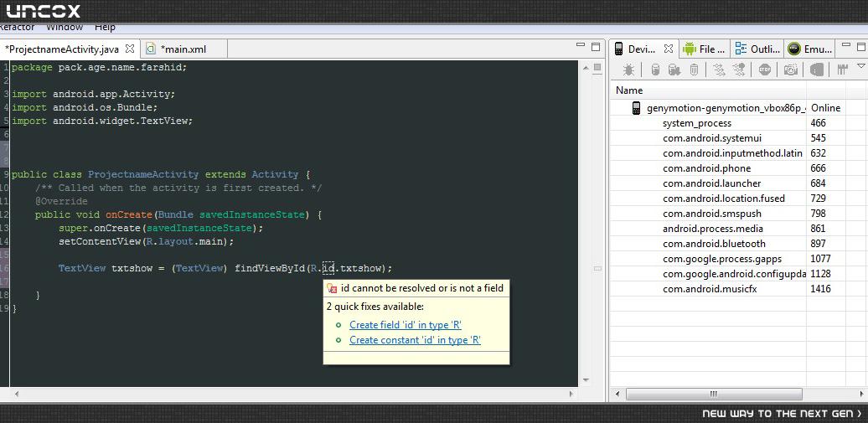Image resolution: width=868 pixels, height=423 pixels.
Task: Click the Outline tab's tree icon
Action: (x=741, y=49)
